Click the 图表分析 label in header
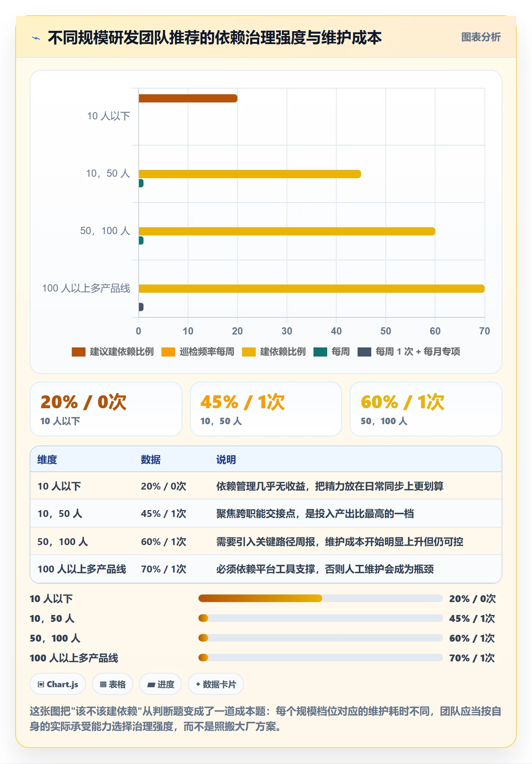532x764 pixels. pyautogui.click(x=481, y=37)
